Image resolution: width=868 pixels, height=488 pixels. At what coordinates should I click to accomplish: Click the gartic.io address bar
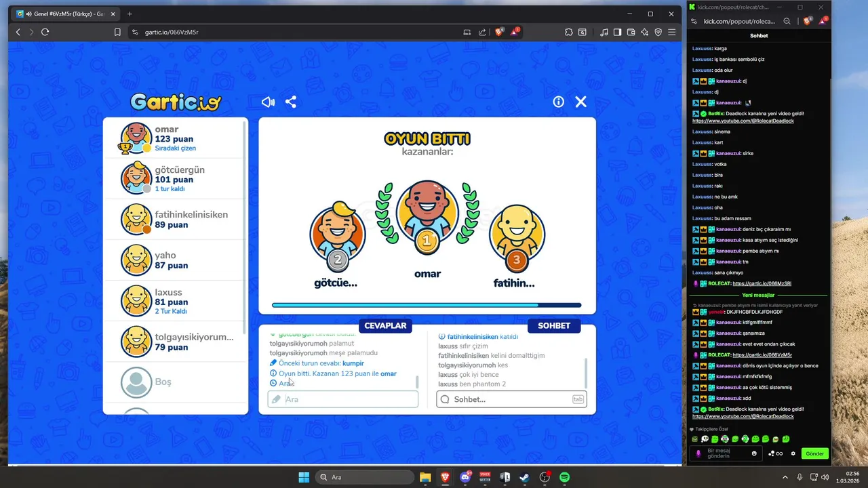coord(295,32)
